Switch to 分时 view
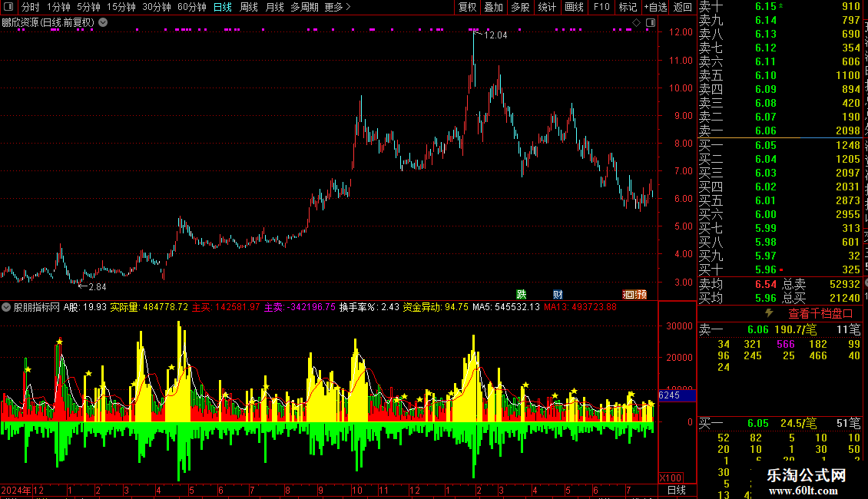Screen dimensions: 868x499 point(31,7)
